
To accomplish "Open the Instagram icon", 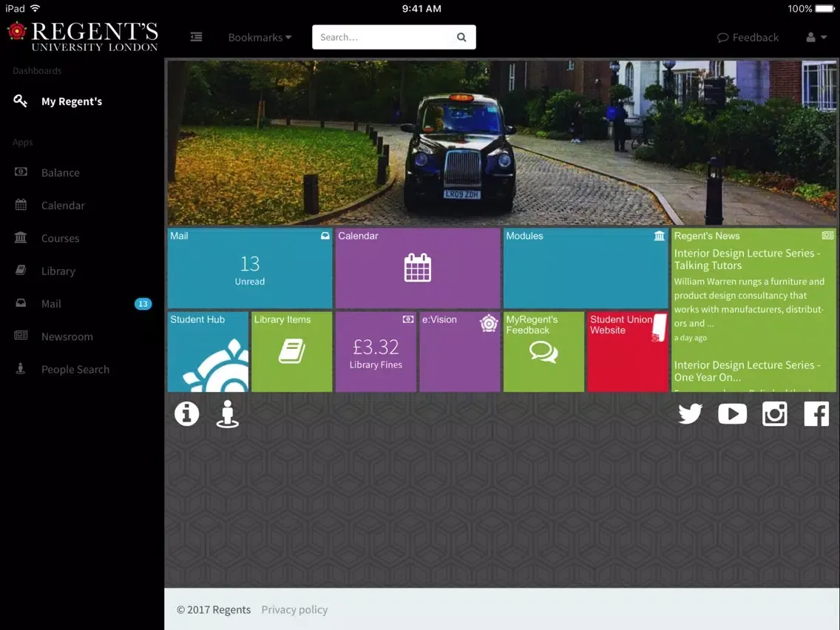I will 775,414.
